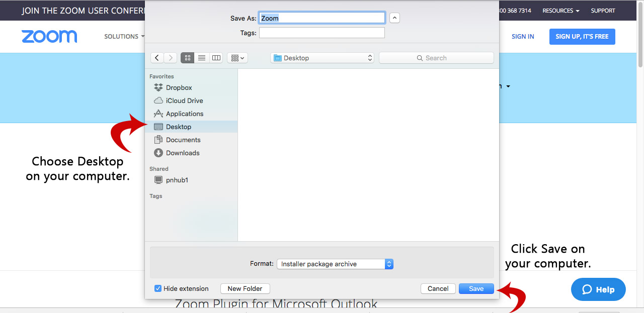The height and width of the screenshot is (313, 644).
Task: Go back with the left chevron button
Action: pos(157,58)
